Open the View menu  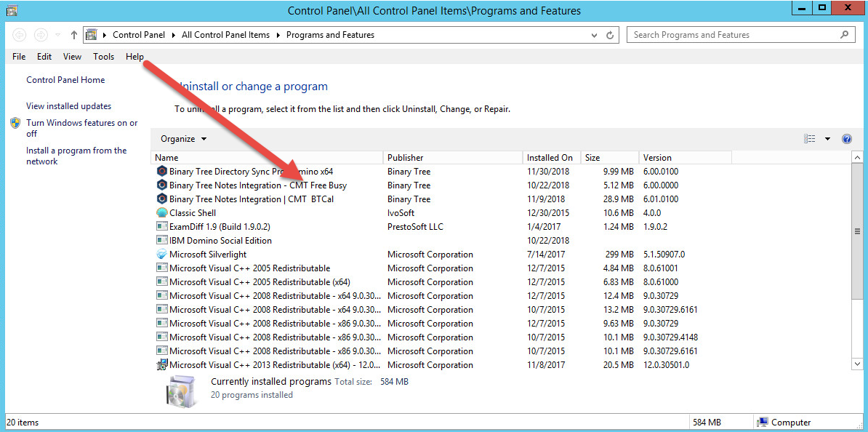tap(72, 57)
